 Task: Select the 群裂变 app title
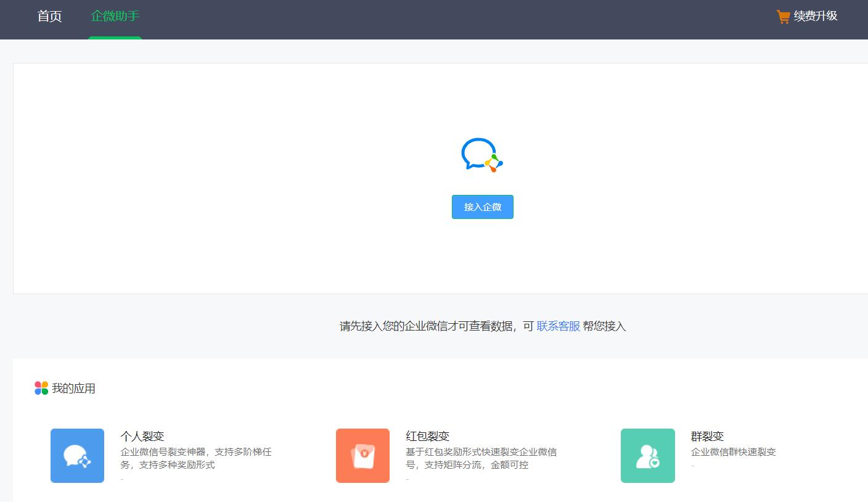(708, 437)
